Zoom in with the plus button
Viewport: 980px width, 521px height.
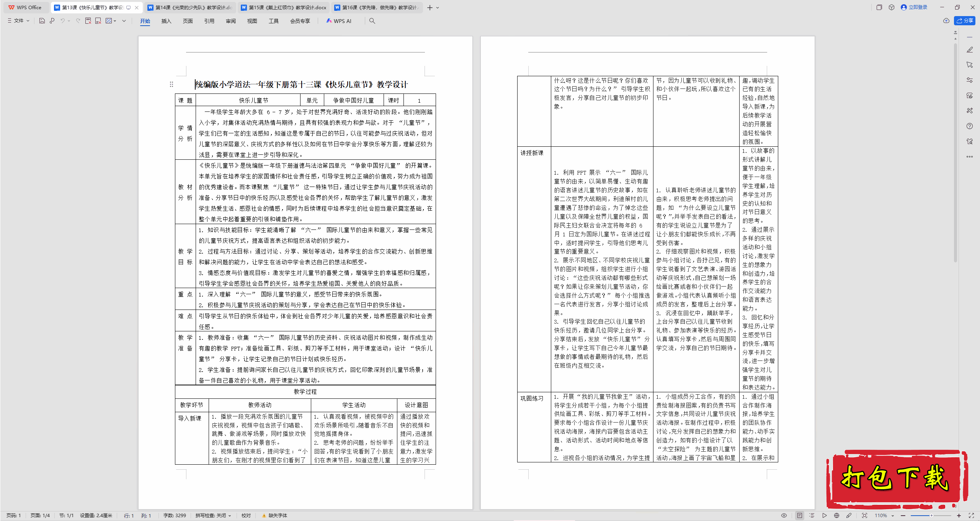point(959,516)
